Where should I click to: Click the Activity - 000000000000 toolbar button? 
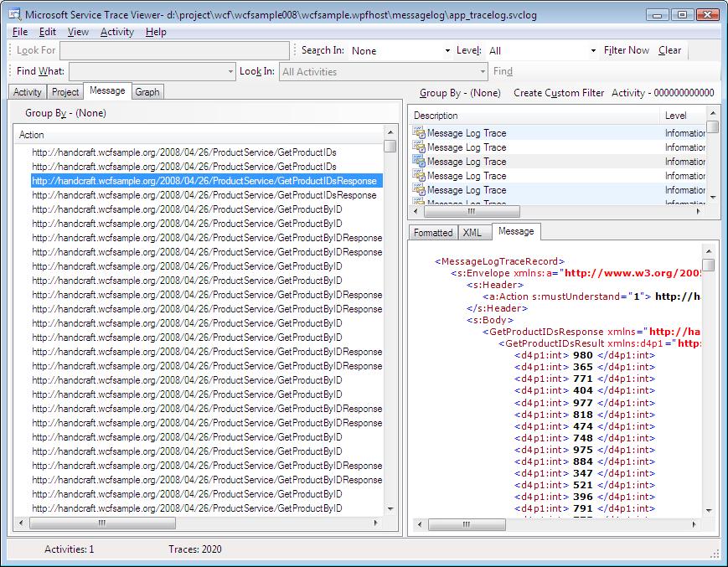tap(663, 93)
